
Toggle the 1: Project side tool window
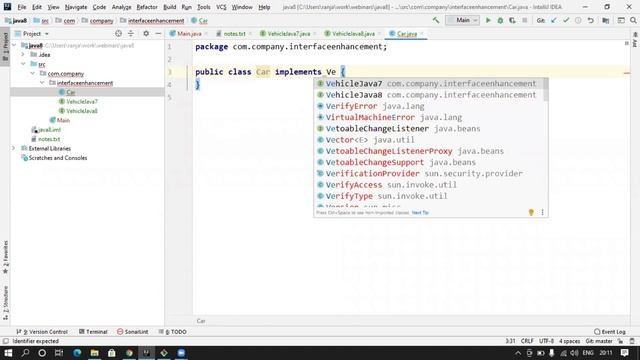tap(5, 46)
